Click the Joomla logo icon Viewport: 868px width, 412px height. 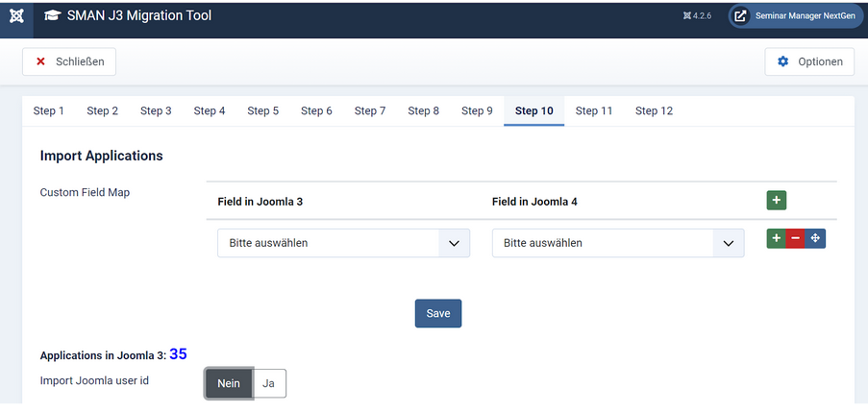pyautogui.click(x=15, y=16)
